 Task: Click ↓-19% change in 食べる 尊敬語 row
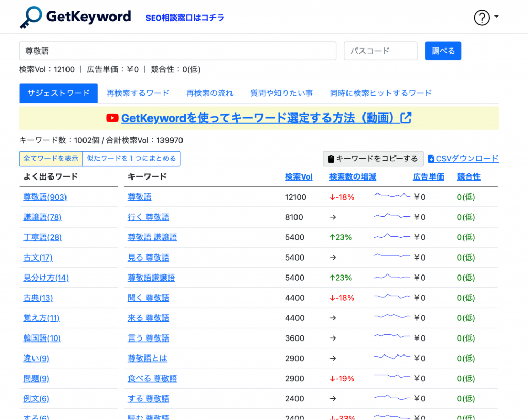point(341,379)
